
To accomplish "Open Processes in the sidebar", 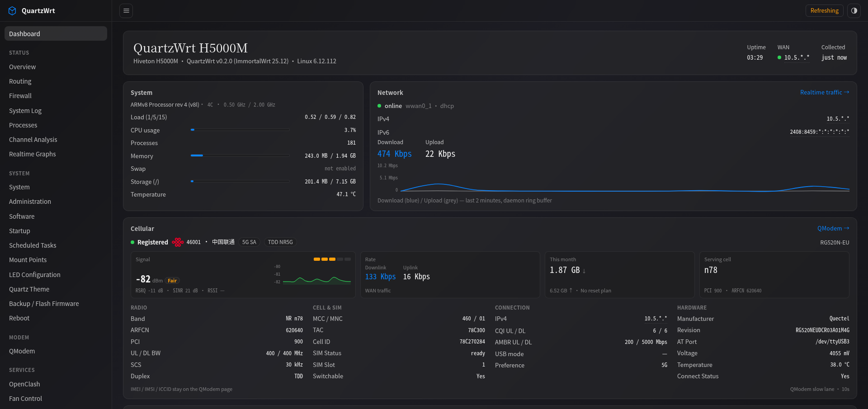I will [x=56, y=125].
